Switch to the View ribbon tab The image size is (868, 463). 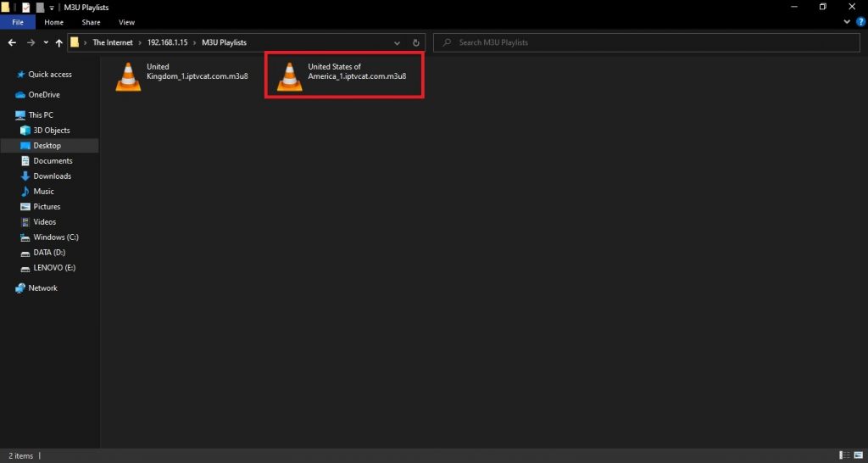click(126, 22)
